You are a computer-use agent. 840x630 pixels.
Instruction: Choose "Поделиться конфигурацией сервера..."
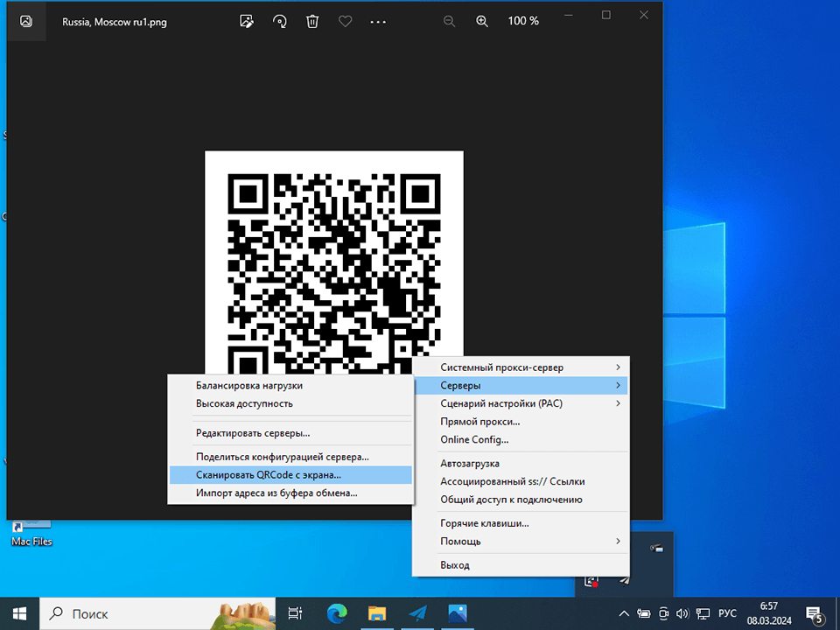point(290,457)
